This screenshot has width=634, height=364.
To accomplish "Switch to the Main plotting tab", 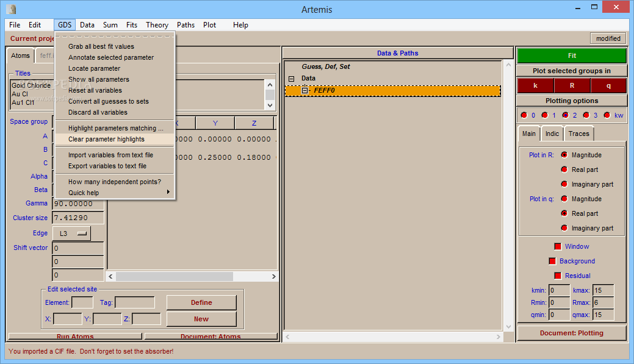I will click(x=528, y=134).
